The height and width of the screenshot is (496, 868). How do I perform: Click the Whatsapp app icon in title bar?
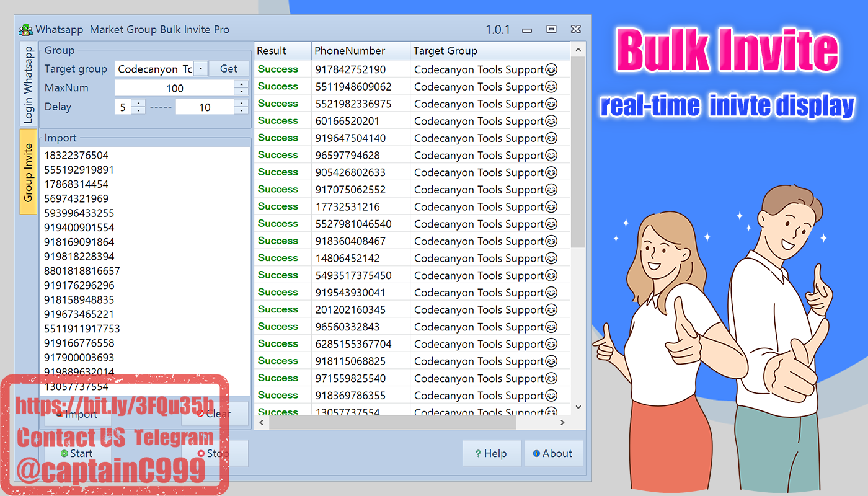[x=25, y=29]
